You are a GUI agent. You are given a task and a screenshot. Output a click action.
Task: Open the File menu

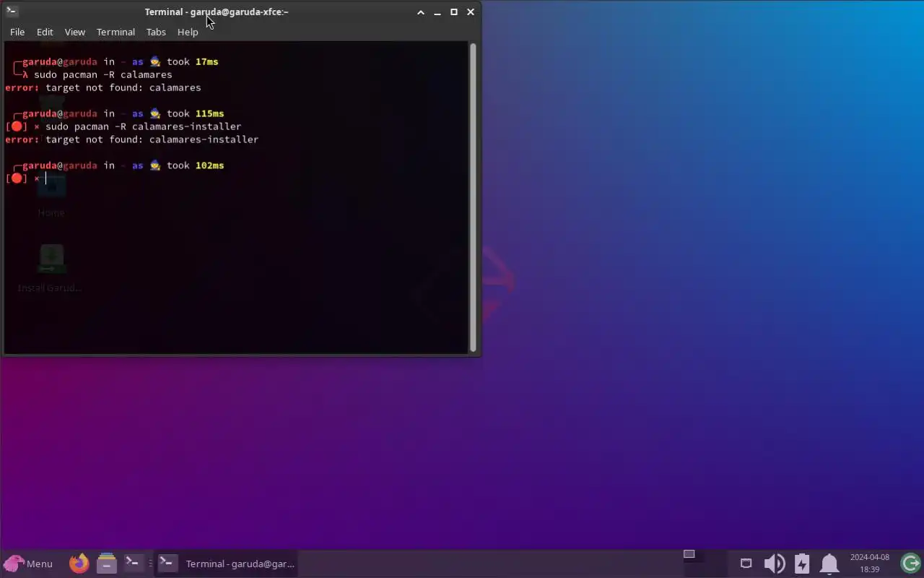point(17,32)
